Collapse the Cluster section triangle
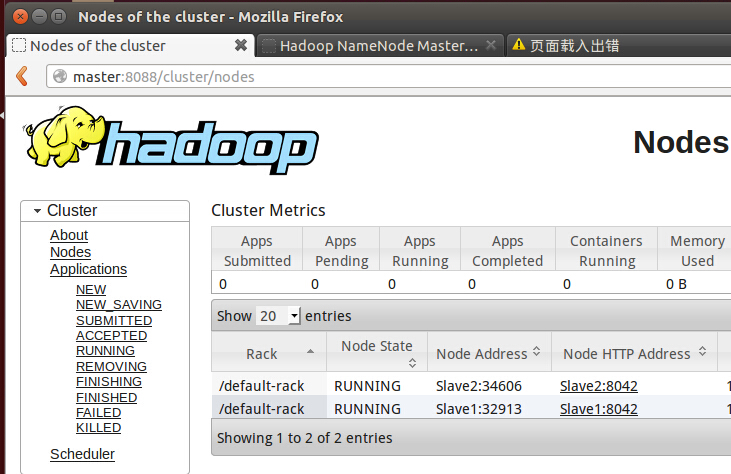Screen dimensions: 731x474 (x=37, y=211)
